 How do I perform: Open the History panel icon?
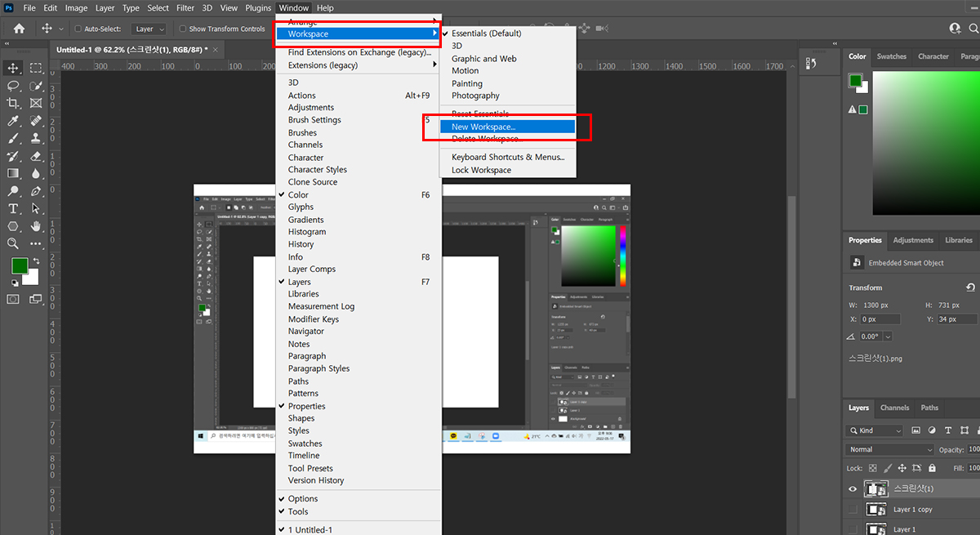click(x=811, y=64)
